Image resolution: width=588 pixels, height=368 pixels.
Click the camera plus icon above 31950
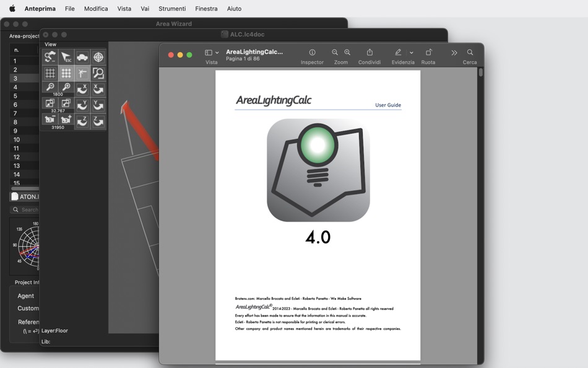(66, 120)
